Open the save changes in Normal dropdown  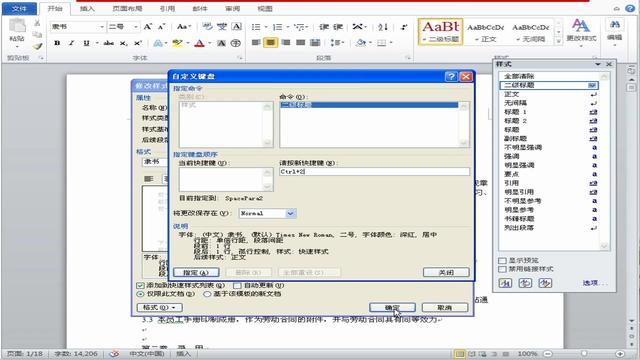tap(290, 213)
